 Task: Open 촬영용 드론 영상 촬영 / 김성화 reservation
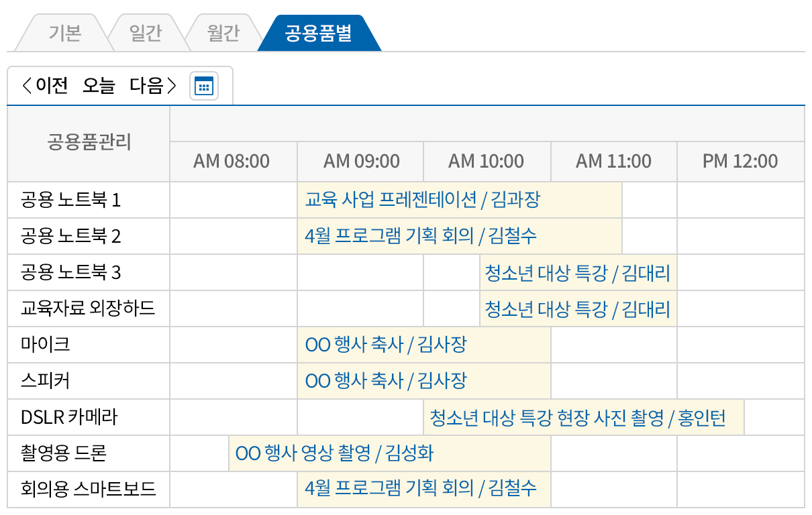tap(335, 453)
